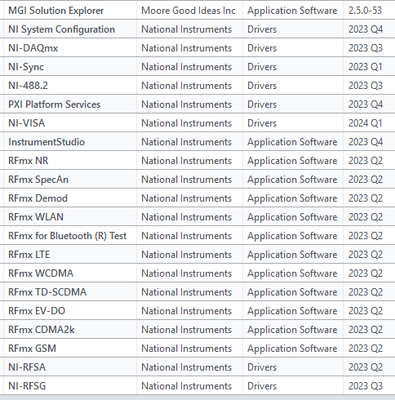The height and width of the screenshot is (400, 395).
Task: Select the NI-RFSA driver row
Action: click(197, 367)
